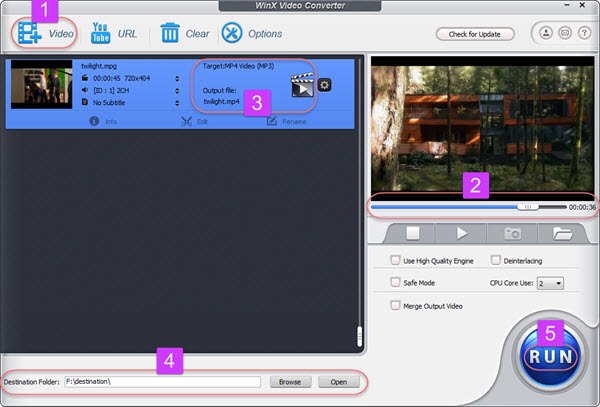
Task: Click the Target:MP4 Video text
Action: click(x=238, y=66)
